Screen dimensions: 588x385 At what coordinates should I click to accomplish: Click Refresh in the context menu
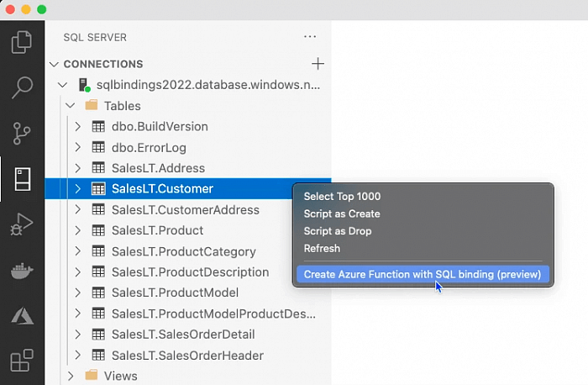pos(322,249)
